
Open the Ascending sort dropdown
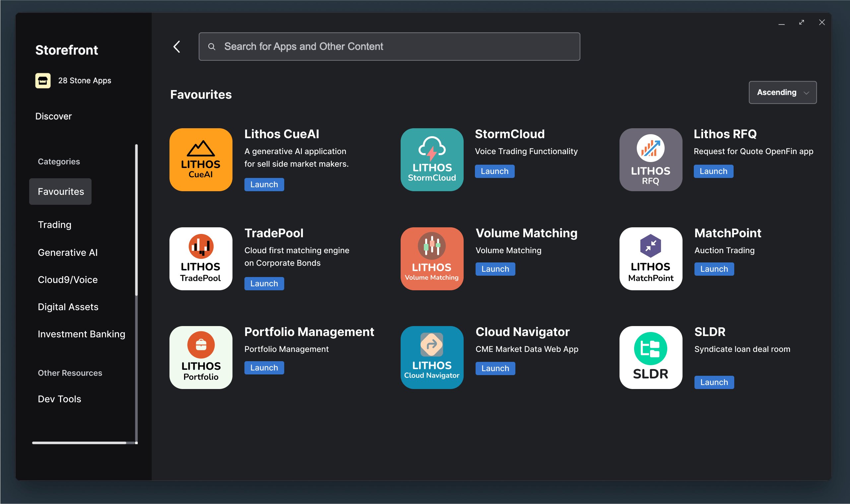click(x=782, y=92)
